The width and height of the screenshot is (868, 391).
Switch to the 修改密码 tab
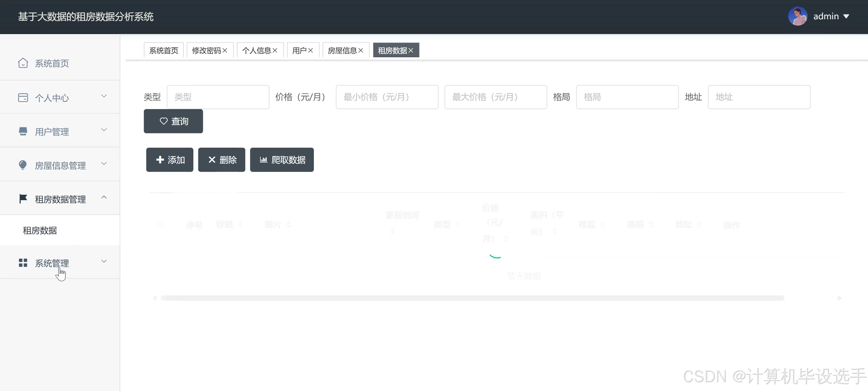(x=206, y=50)
